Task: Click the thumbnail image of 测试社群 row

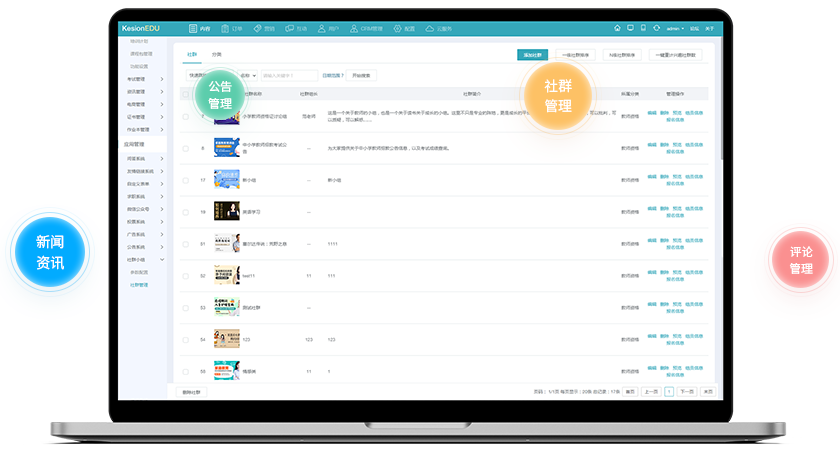Action: (x=226, y=307)
